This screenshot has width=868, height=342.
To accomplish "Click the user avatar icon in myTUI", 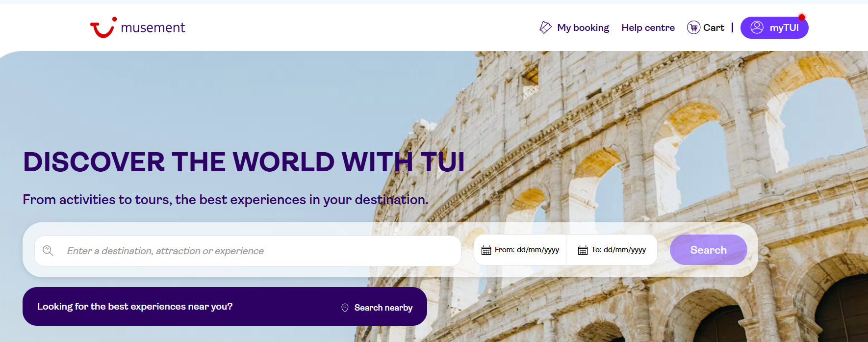I will pyautogui.click(x=757, y=27).
